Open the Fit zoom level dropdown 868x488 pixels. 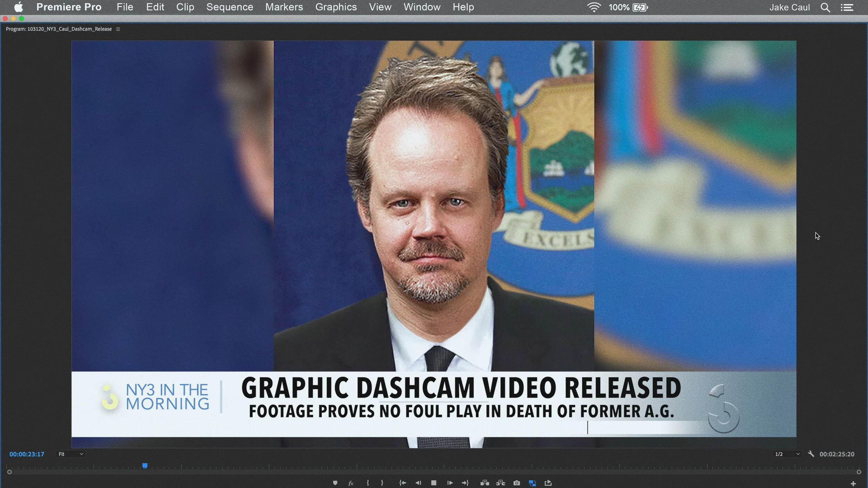(x=71, y=454)
